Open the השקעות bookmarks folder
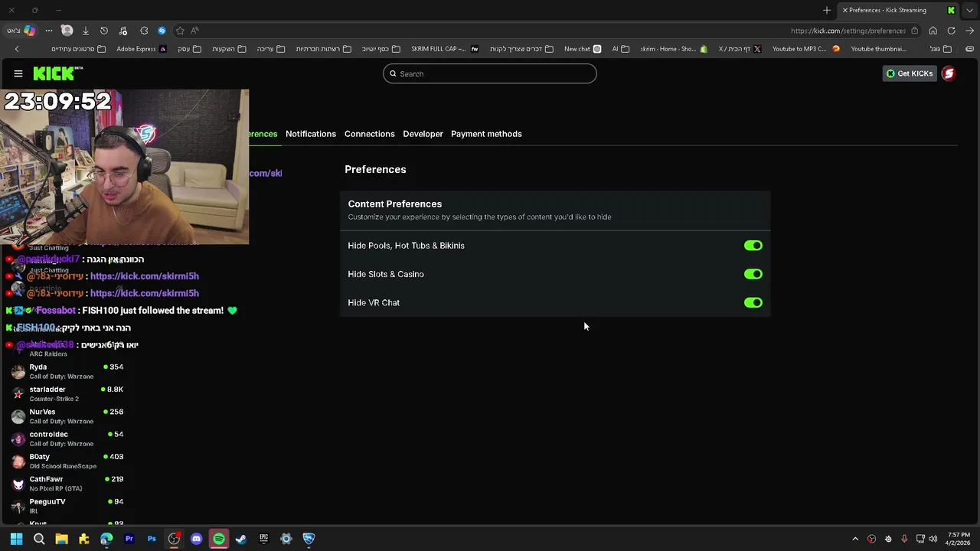This screenshot has width=980, height=551. 229,49
